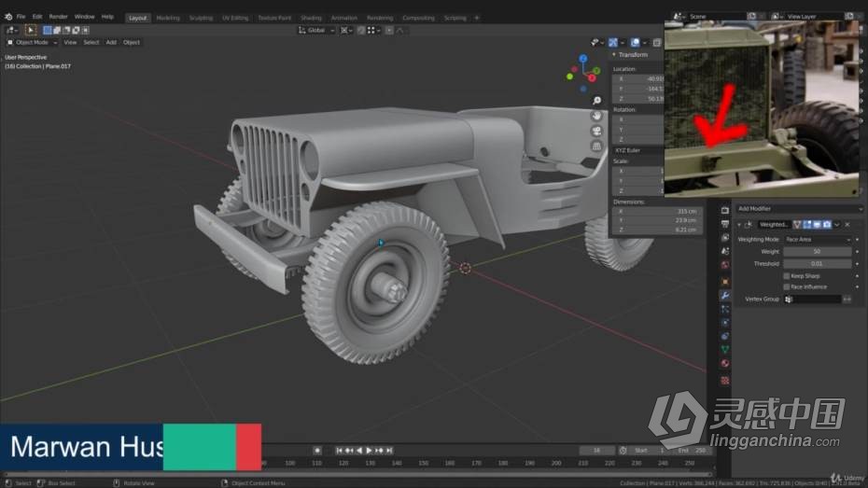This screenshot has height=488, width=868.
Task: Open the Material properties tab icon
Action: click(x=724, y=364)
